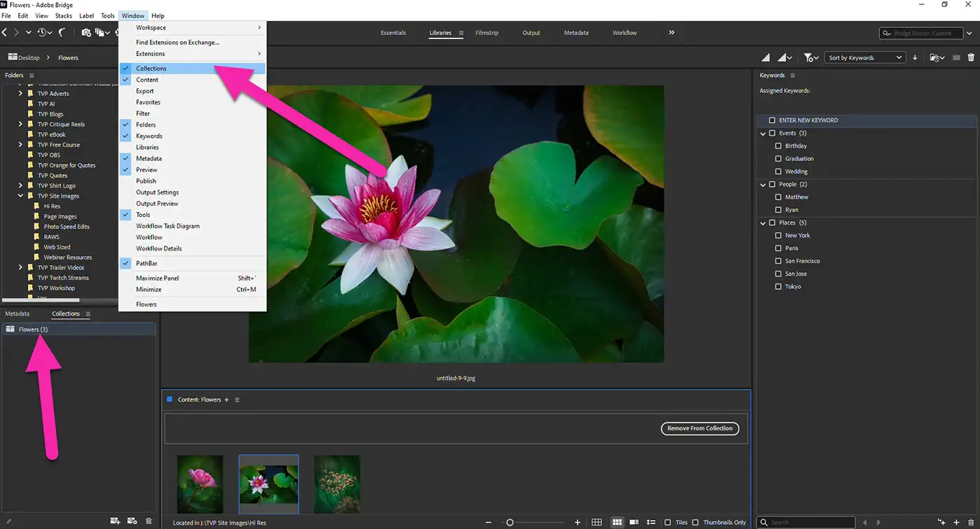Check the Tokyo keyword
The width and height of the screenshot is (980, 529).
tap(778, 287)
